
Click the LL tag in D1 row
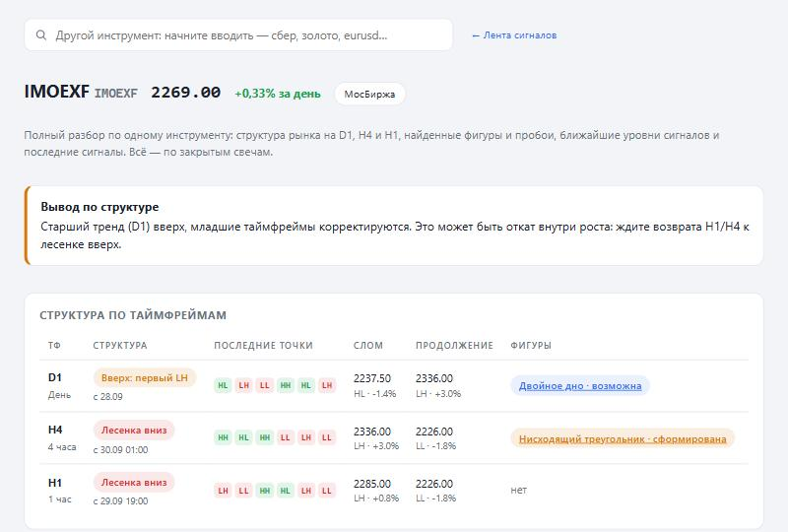tap(264, 385)
